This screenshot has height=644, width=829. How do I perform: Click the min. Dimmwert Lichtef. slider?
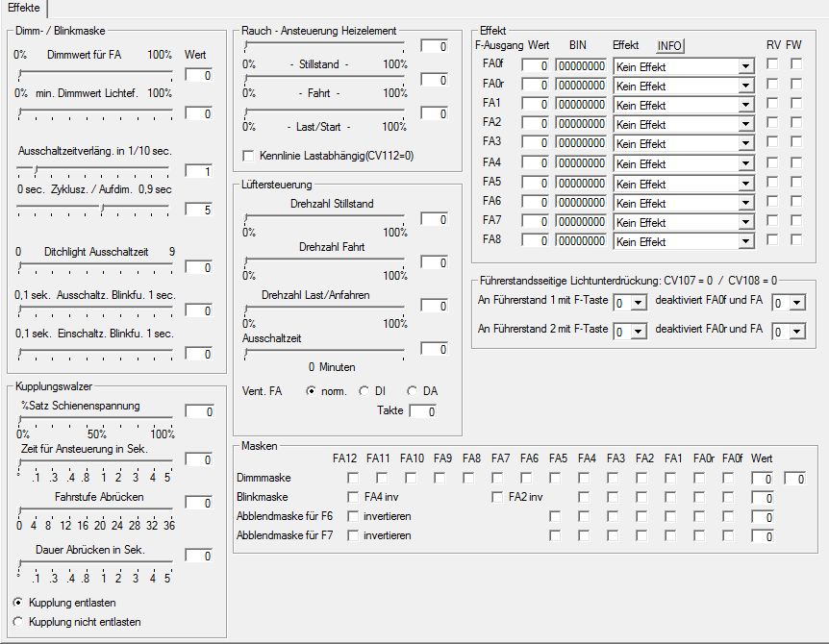95,113
